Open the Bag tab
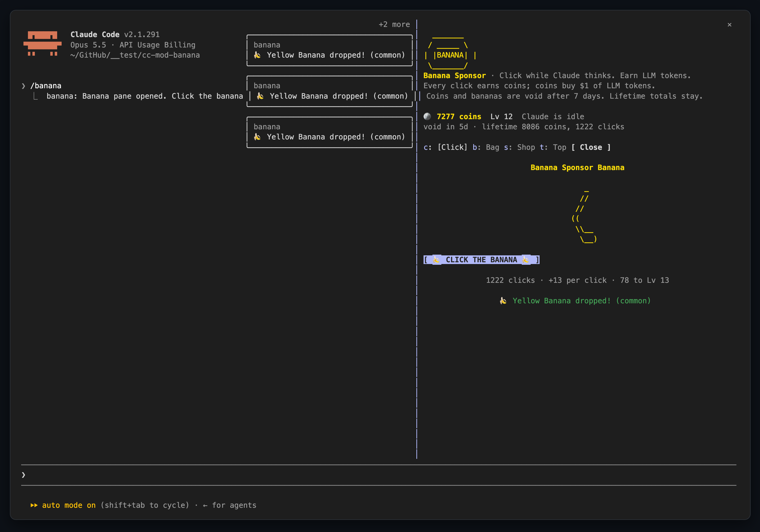 click(492, 147)
